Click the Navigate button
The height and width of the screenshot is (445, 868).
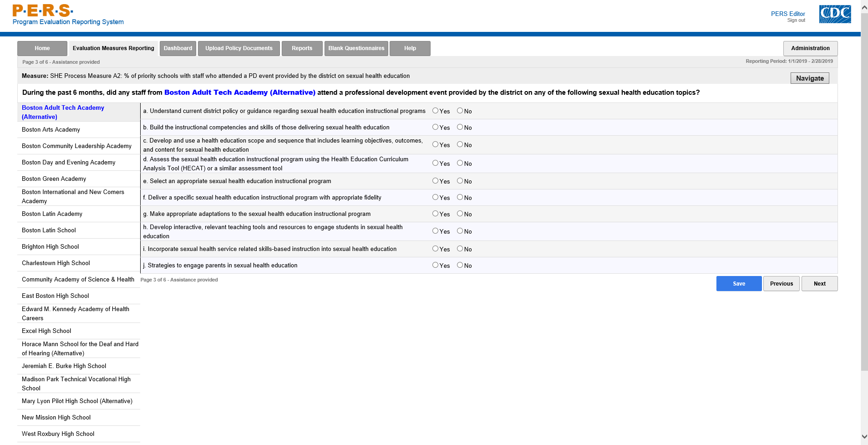pos(810,78)
